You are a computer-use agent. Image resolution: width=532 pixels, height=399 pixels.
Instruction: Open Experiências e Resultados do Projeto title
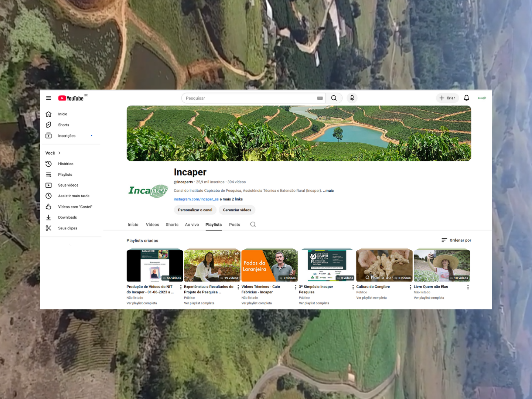209,289
